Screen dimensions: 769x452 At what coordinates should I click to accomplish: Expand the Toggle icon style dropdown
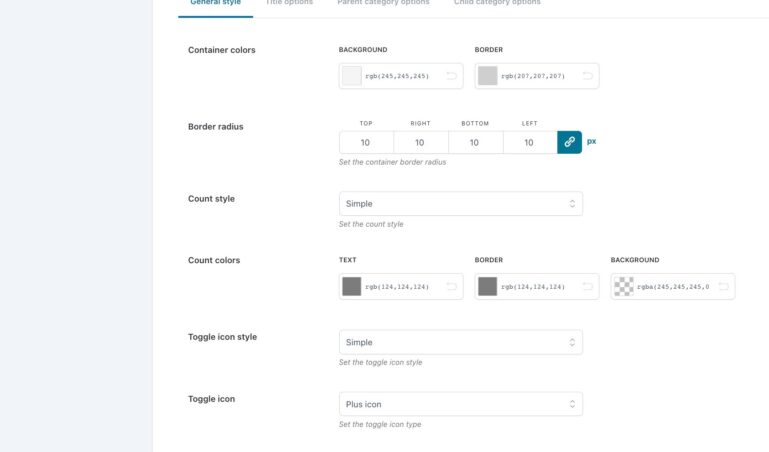tap(460, 342)
